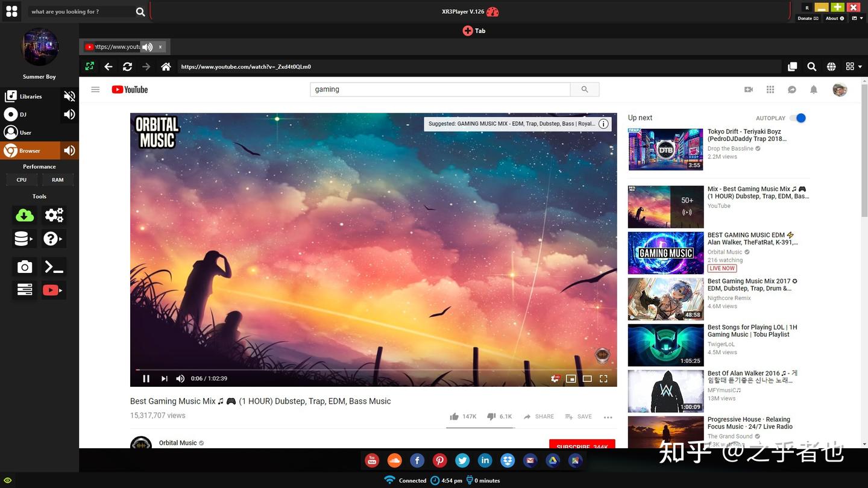Open the Pinterest shortcut icon

tap(439, 461)
